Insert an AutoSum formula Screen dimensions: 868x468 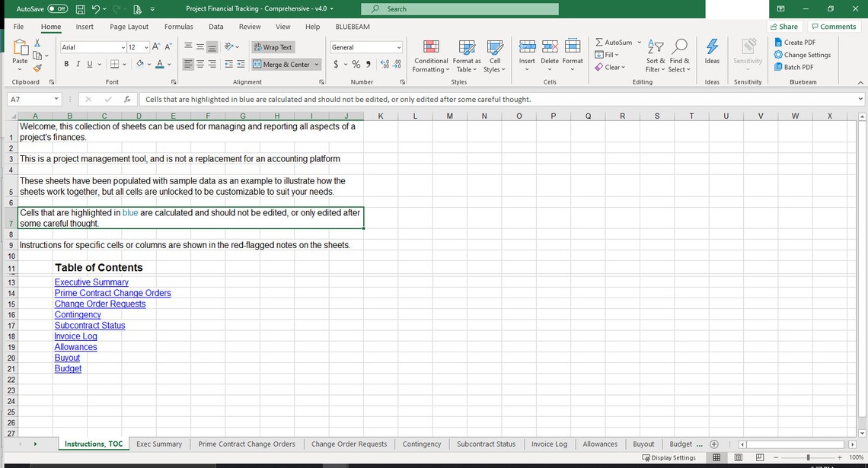point(614,42)
